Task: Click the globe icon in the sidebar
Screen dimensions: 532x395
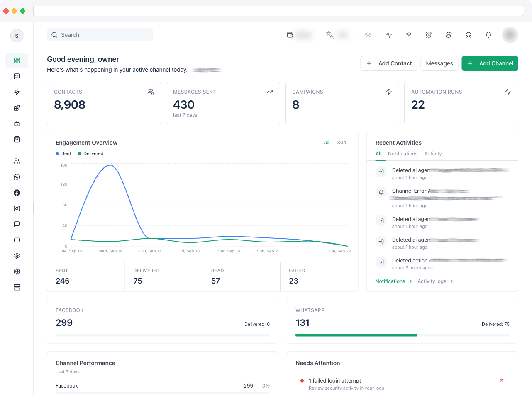Action: 17,271
